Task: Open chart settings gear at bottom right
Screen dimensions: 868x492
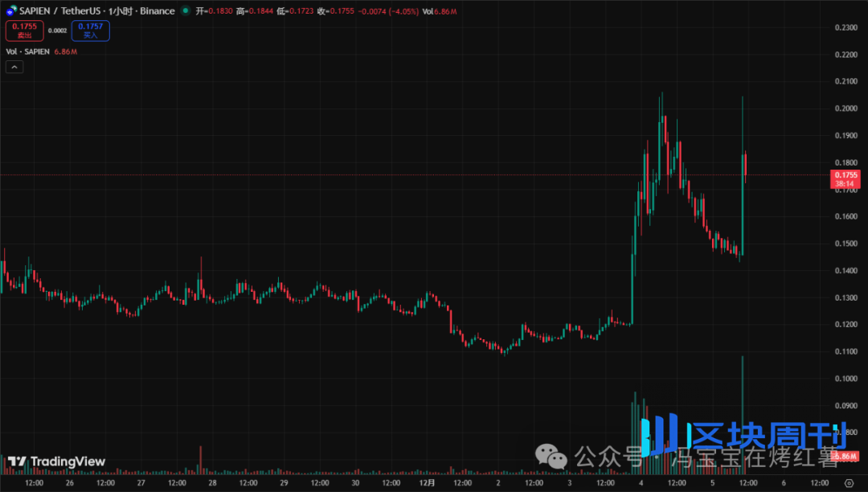Action: [849, 482]
